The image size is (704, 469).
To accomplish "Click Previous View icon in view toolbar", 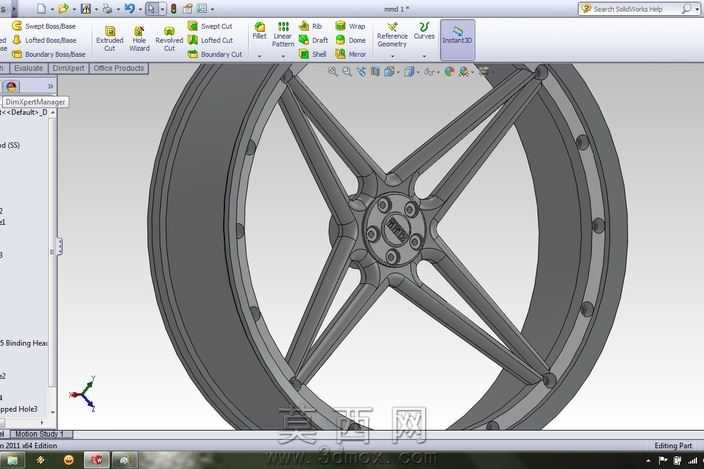I will click(x=361, y=71).
